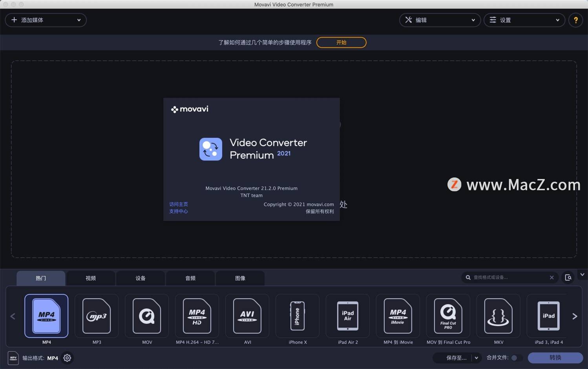Pick the iPad 3, iPad 4 preset
The image size is (588, 369).
tap(548, 316)
